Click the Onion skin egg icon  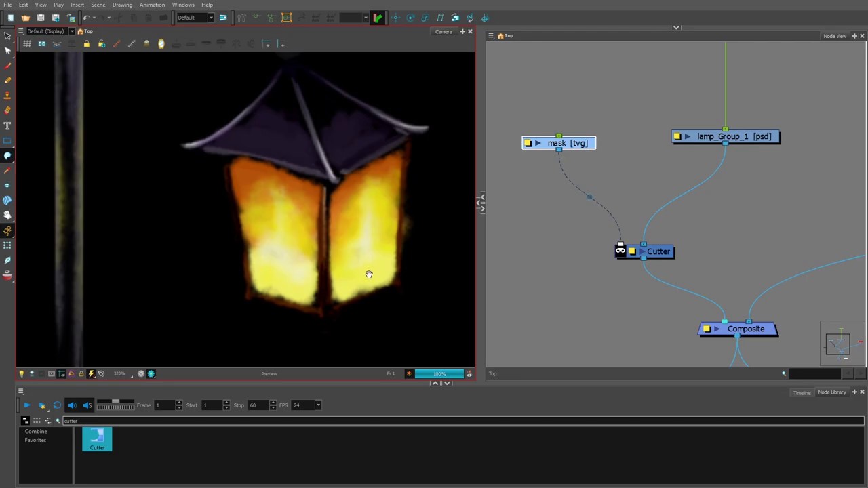click(x=161, y=44)
